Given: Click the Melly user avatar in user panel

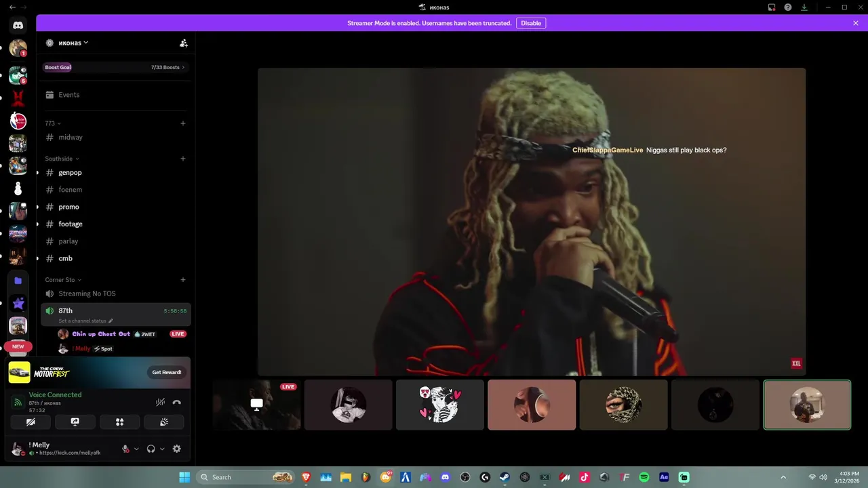Looking at the screenshot, I should click(x=18, y=449).
